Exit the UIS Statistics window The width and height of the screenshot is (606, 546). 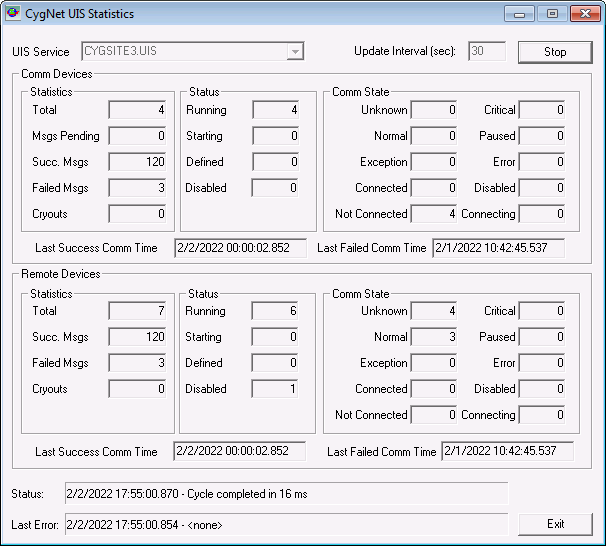tap(555, 524)
